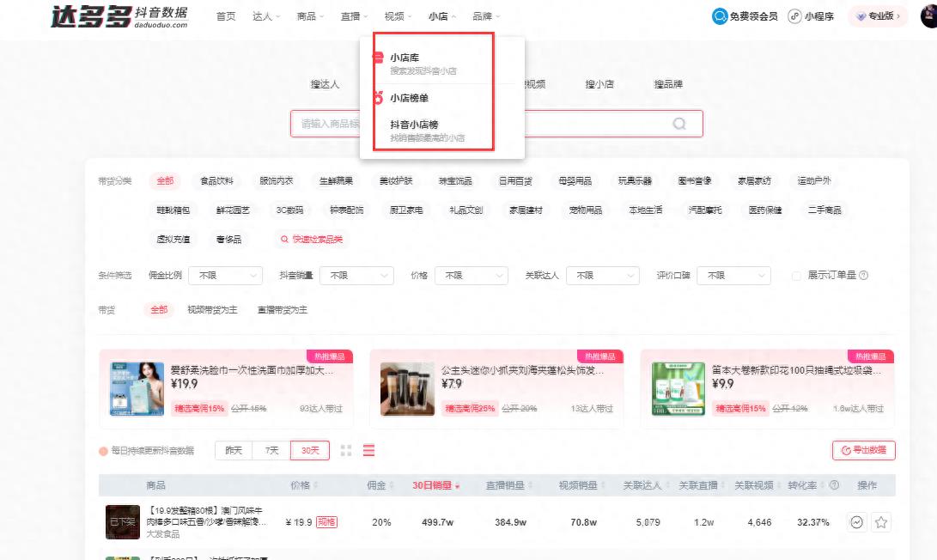Screen dimensions: 937x560
Task: Sort by 30日销量 column arrow
Action: [x=457, y=486]
